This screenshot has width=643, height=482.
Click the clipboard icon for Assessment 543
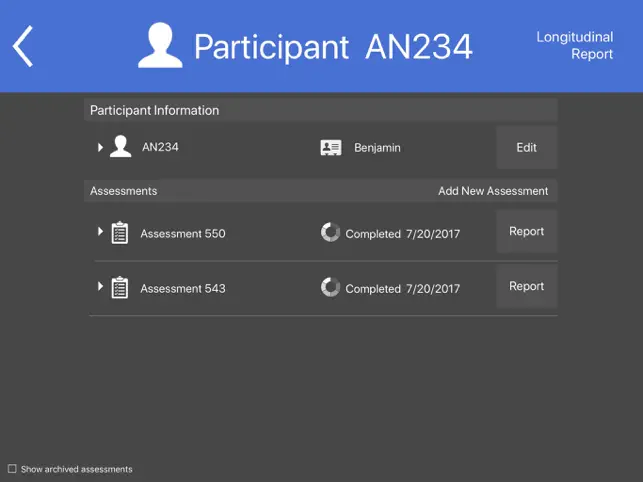tap(120, 287)
